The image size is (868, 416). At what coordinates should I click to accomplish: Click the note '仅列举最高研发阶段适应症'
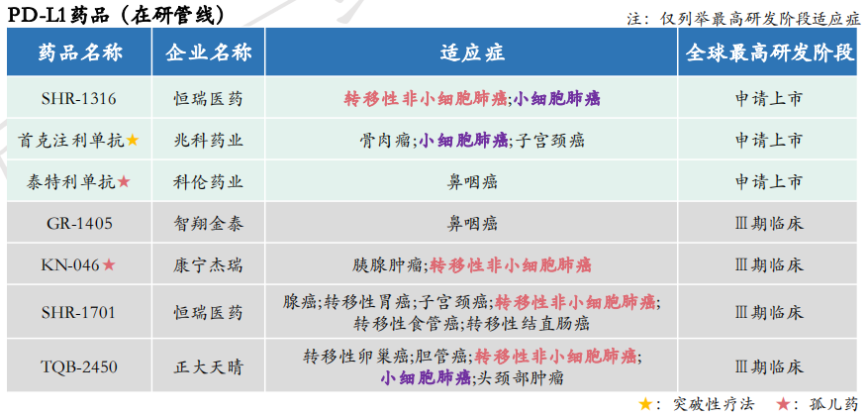761,19
